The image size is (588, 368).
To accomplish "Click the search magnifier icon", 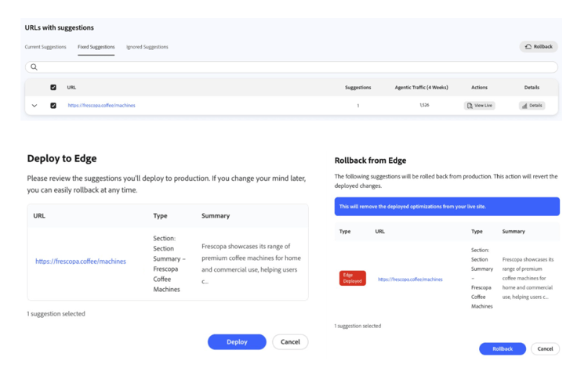I will (x=34, y=67).
